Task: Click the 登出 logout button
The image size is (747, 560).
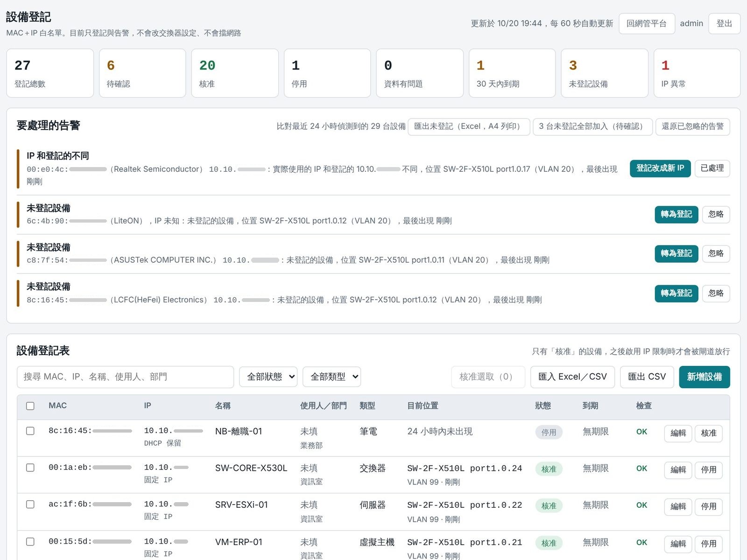Action: coord(724,23)
